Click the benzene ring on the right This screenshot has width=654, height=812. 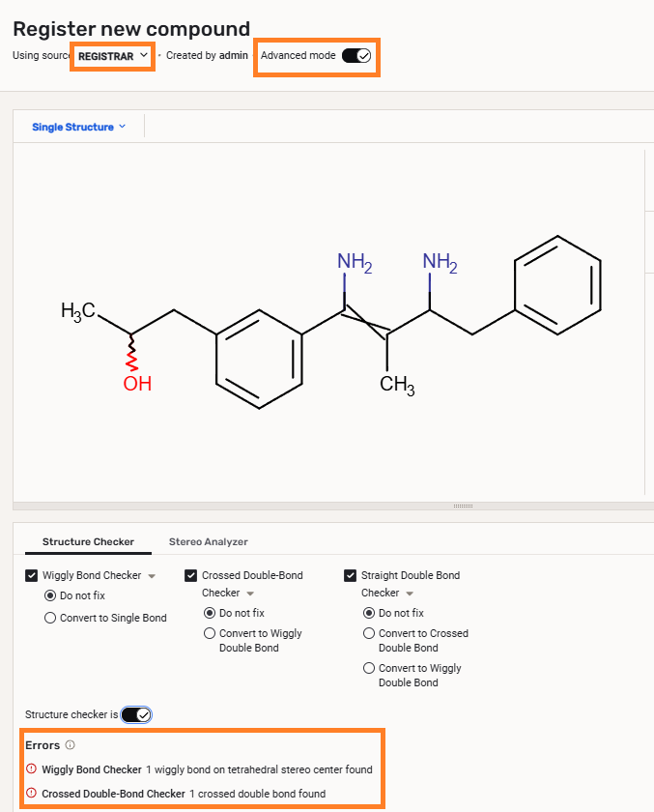tap(557, 284)
